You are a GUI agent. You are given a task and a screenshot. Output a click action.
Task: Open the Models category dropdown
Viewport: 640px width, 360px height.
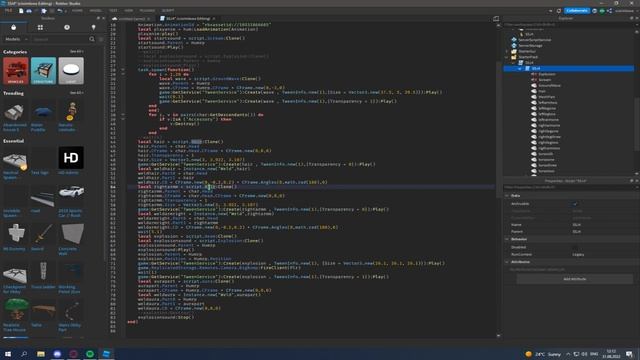click(x=16, y=39)
